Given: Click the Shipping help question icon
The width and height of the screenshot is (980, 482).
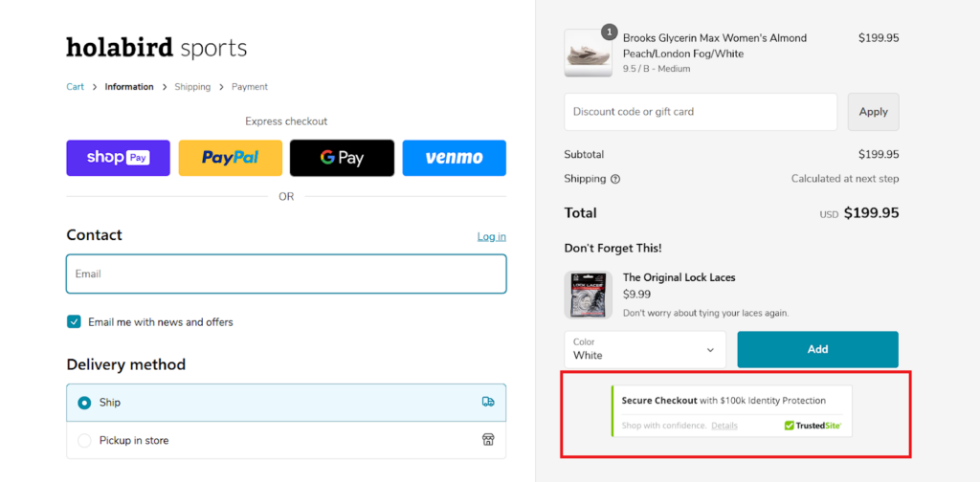Looking at the screenshot, I should click(x=615, y=179).
